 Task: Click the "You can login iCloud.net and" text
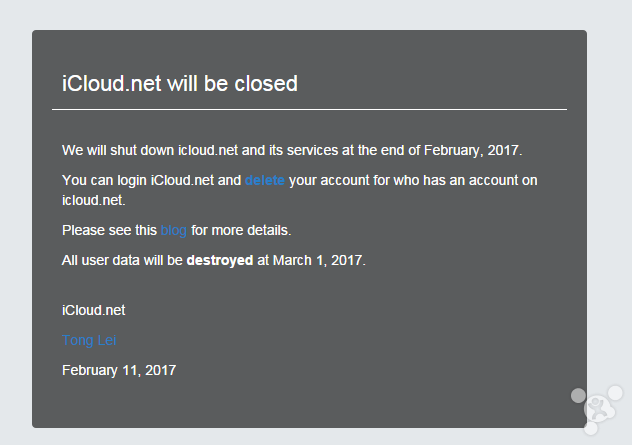click(x=151, y=181)
